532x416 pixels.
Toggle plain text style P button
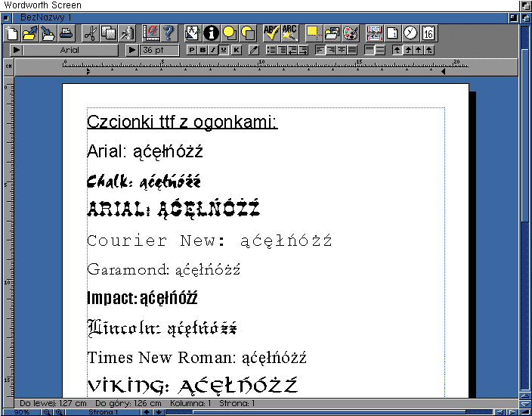191,50
